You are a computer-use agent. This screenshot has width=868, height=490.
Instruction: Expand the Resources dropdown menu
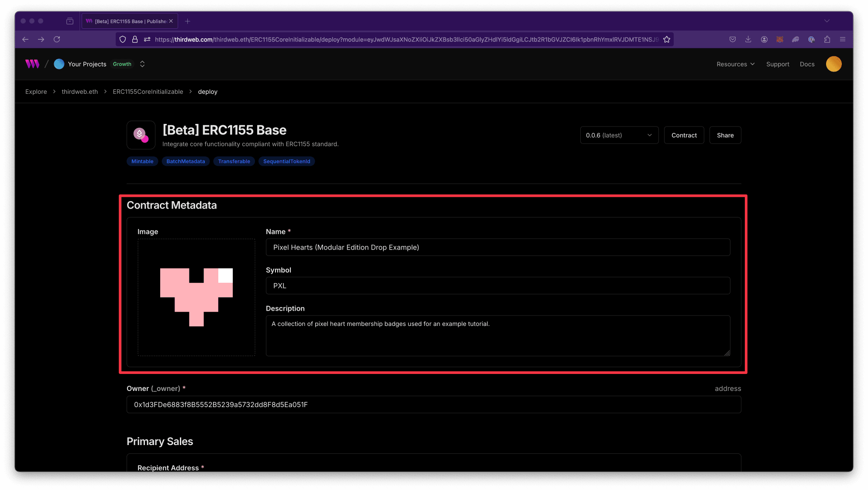[735, 64]
